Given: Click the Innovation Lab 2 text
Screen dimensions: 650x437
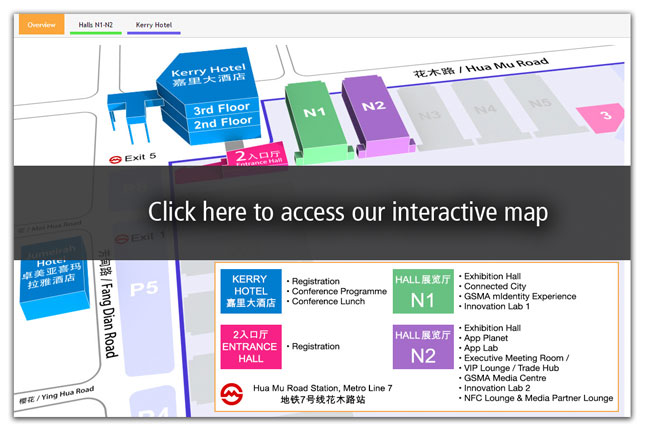Looking at the screenshot, I should (497, 388).
